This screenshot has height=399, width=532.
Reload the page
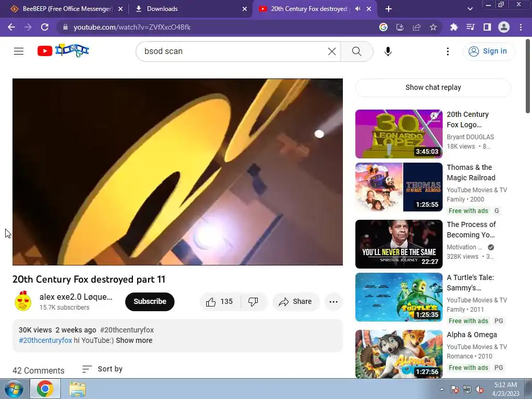(45, 27)
